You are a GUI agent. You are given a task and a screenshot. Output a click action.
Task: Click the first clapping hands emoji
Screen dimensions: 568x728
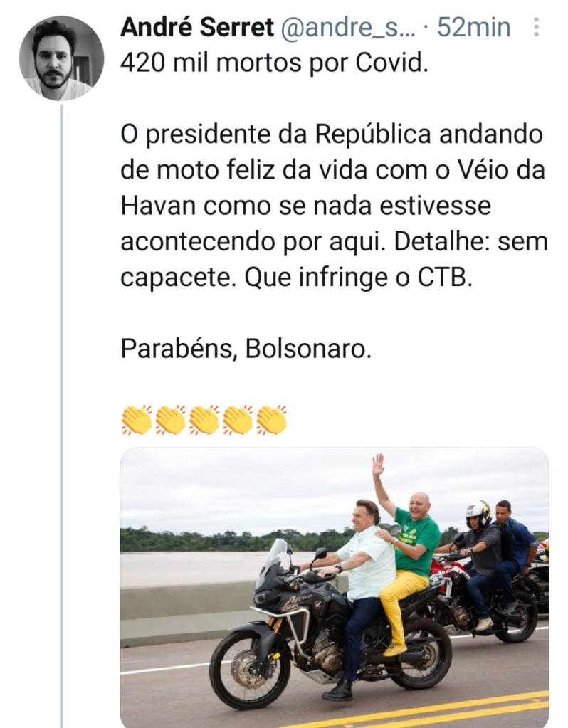pos(136,420)
